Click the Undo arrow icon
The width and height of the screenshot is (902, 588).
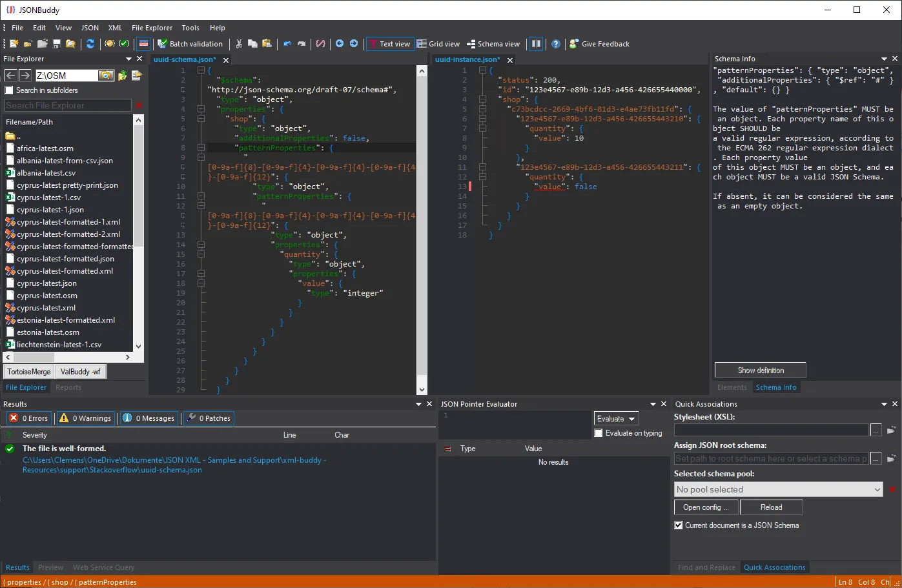[287, 44]
